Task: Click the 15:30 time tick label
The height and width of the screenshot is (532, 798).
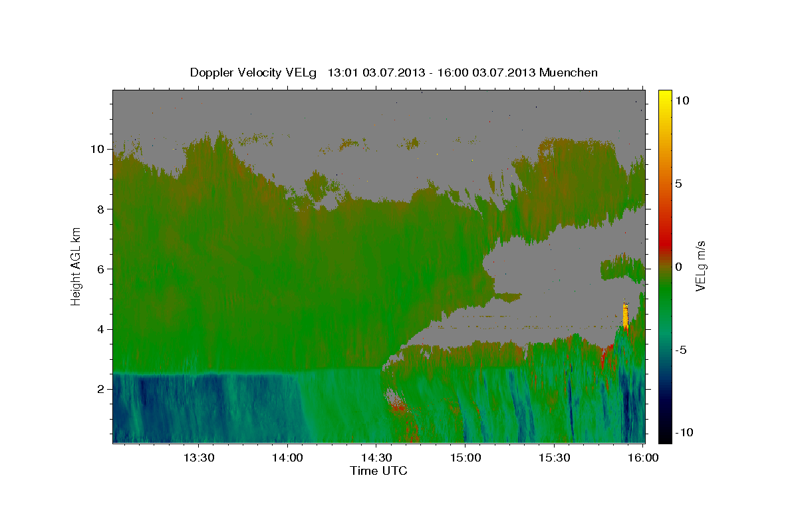Action: tap(555, 458)
